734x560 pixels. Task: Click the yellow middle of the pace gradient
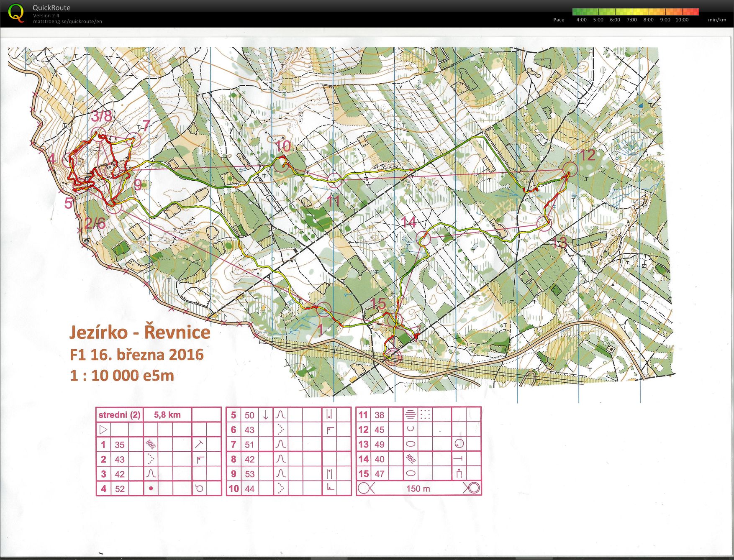point(636,12)
